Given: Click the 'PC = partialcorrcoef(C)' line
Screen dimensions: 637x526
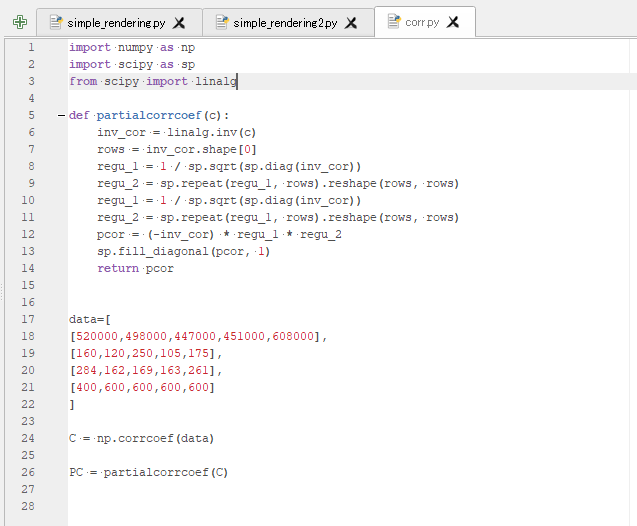Looking at the screenshot, I should (x=148, y=472).
